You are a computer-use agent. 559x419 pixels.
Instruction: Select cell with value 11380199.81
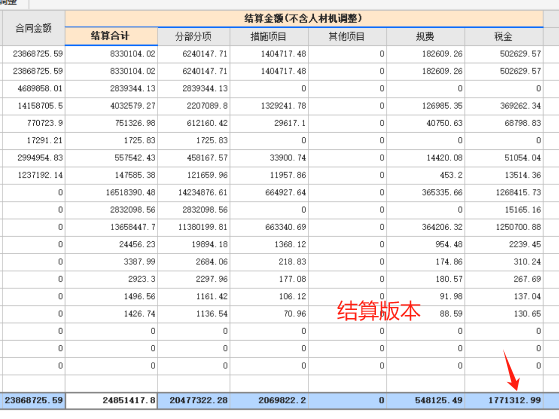(194, 227)
